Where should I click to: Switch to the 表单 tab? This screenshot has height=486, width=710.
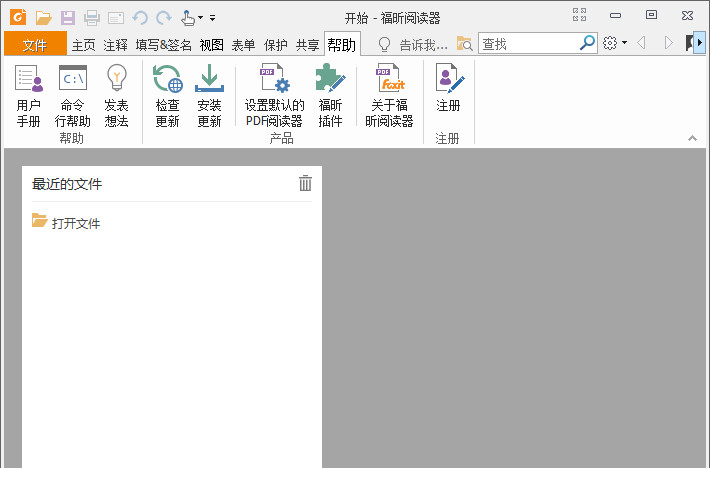(x=244, y=45)
